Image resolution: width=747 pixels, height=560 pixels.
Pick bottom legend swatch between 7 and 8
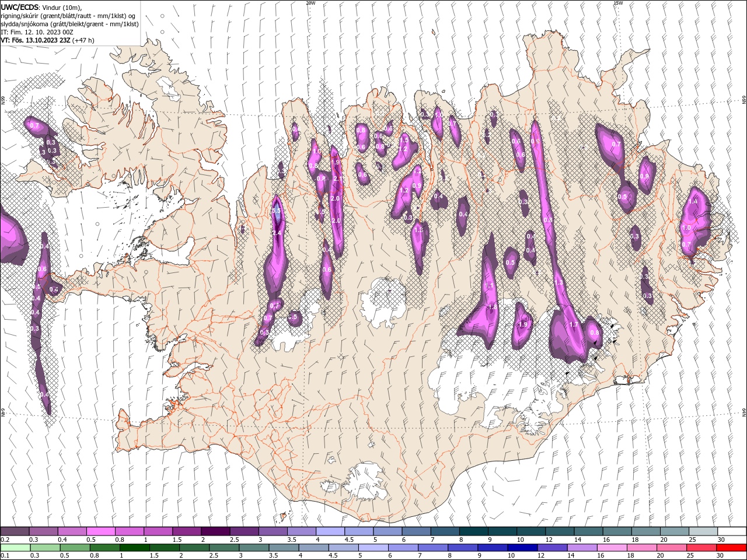tap(432, 548)
